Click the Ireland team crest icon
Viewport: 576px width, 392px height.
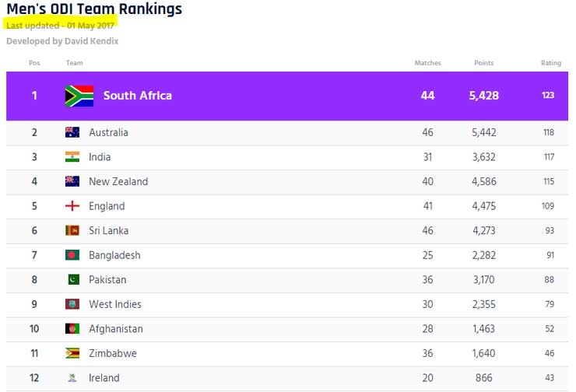click(72, 378)
